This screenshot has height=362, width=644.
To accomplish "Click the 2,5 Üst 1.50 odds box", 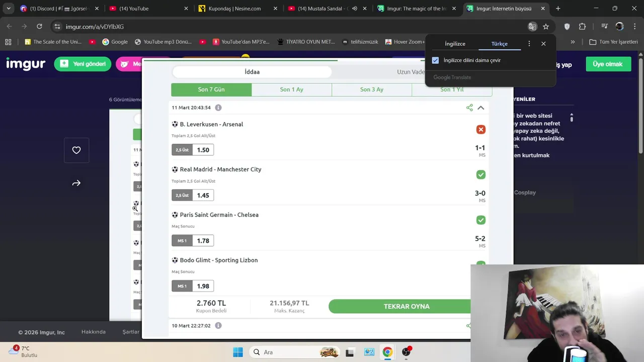I will point(193,150).
